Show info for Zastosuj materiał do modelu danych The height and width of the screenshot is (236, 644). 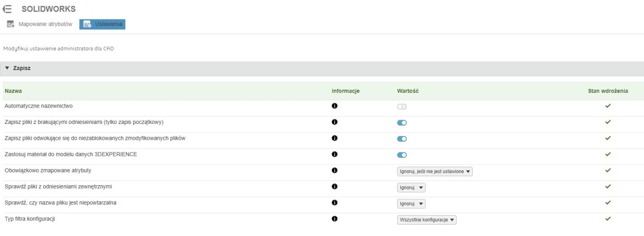[335, 154]
